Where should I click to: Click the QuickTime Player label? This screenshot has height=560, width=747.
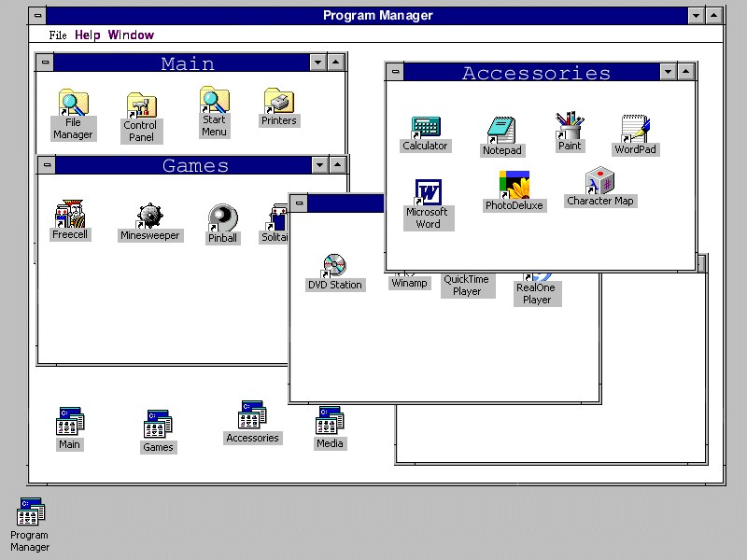pos(467,286)
